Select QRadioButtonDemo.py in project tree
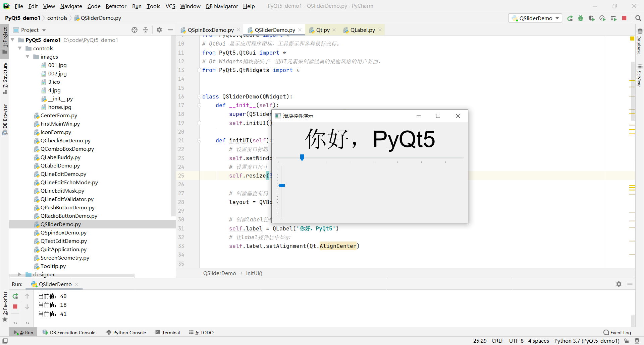Image resolution: width=644 pixels, height=345 pixels. [x=69, y=216]
